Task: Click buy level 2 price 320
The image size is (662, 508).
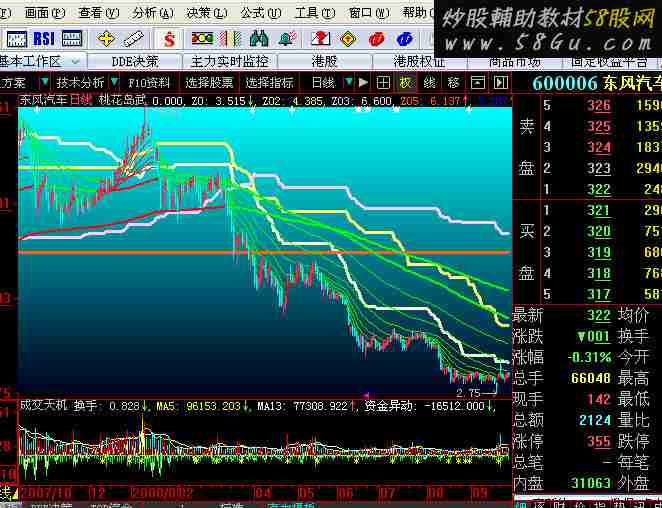Action: (x=599, y=231)
